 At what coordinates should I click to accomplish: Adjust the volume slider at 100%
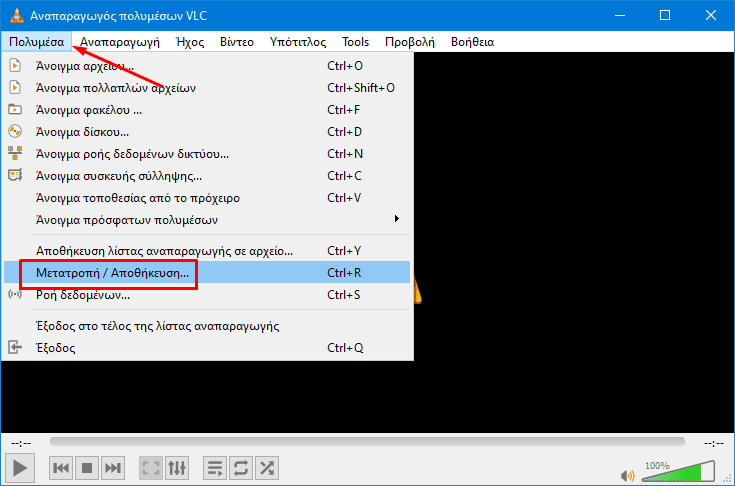pos(678,471)
